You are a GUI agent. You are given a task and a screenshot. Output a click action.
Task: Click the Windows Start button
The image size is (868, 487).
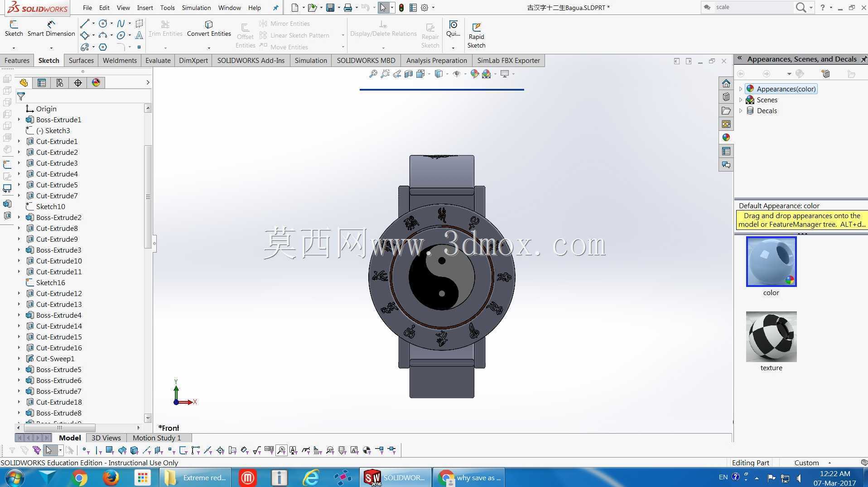point(14,478)
